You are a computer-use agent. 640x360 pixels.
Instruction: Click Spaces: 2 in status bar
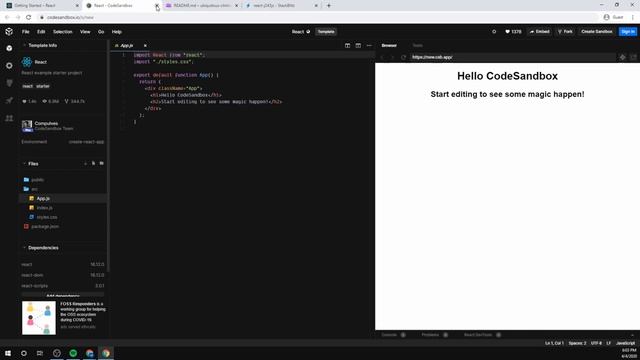coord(577,343)
